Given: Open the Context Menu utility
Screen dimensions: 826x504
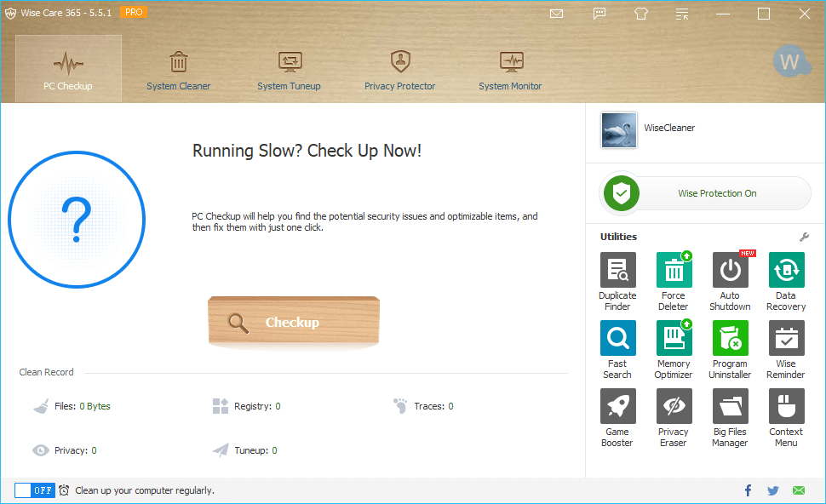Looking at the screenshot, I should [x=787, y=418].
